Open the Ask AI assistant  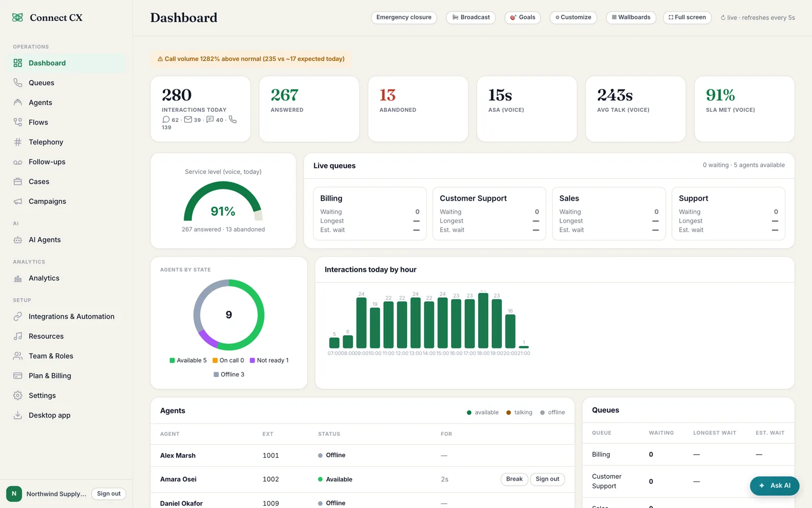[x=774, y=486]
